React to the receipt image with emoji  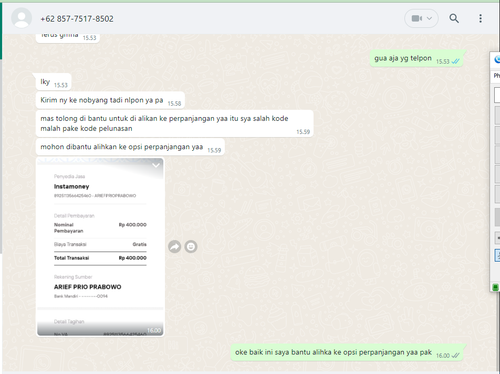tap(191, 247)
